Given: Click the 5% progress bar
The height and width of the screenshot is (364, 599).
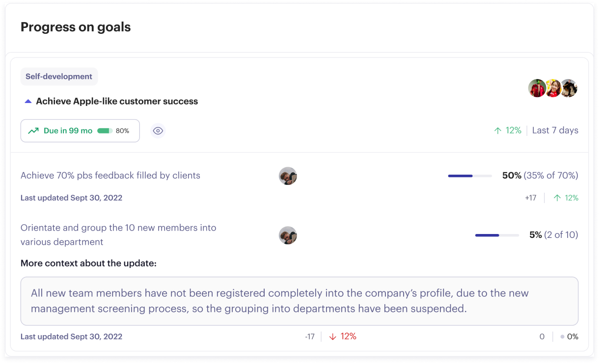Looking at the screenshot, I should (497, 235).
